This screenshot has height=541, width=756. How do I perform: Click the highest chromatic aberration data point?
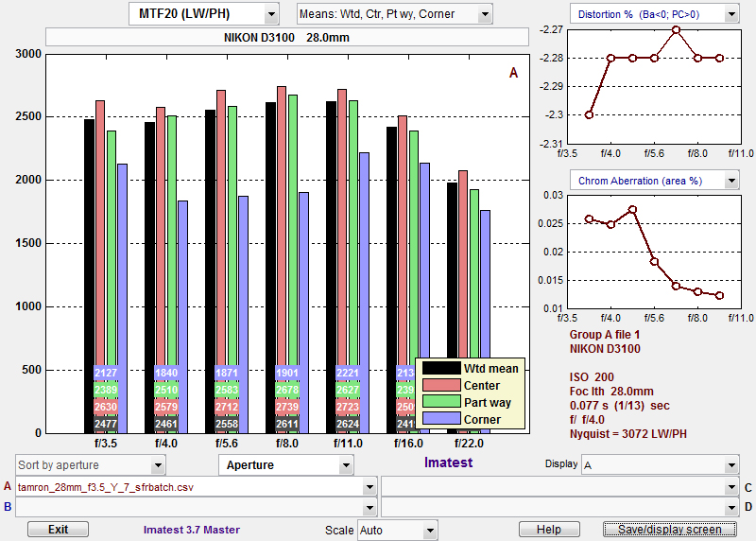(632, 209)
